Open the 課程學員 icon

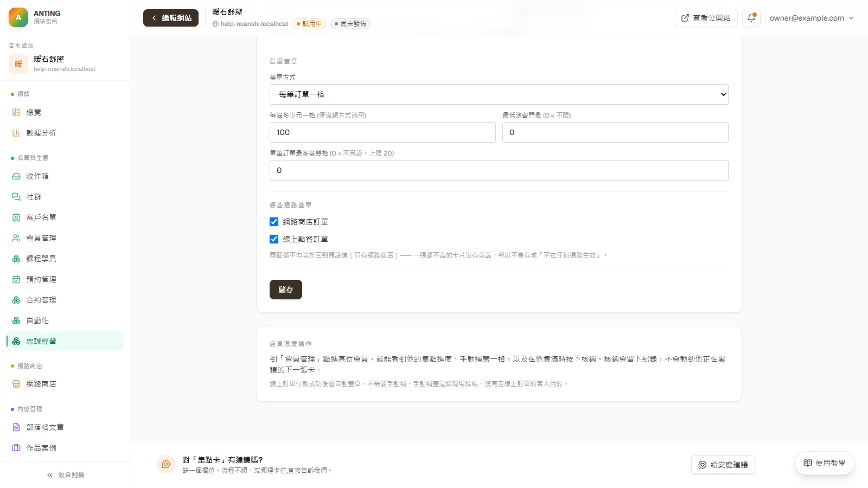point(16,259)
